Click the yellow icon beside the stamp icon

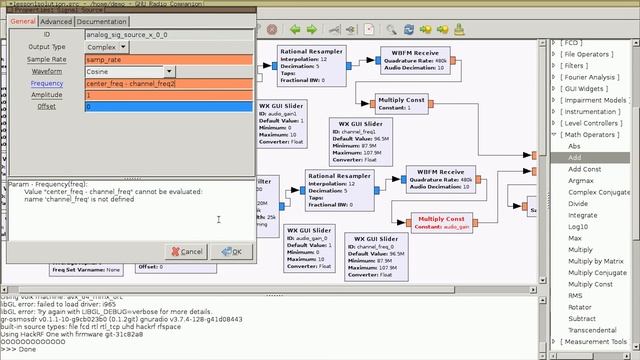(442, 29)
